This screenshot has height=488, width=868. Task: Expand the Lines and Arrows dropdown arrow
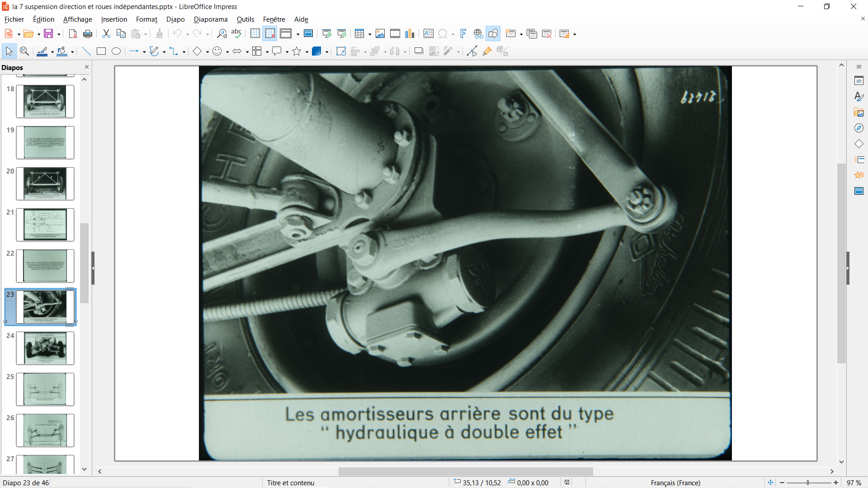pos(144,52)
